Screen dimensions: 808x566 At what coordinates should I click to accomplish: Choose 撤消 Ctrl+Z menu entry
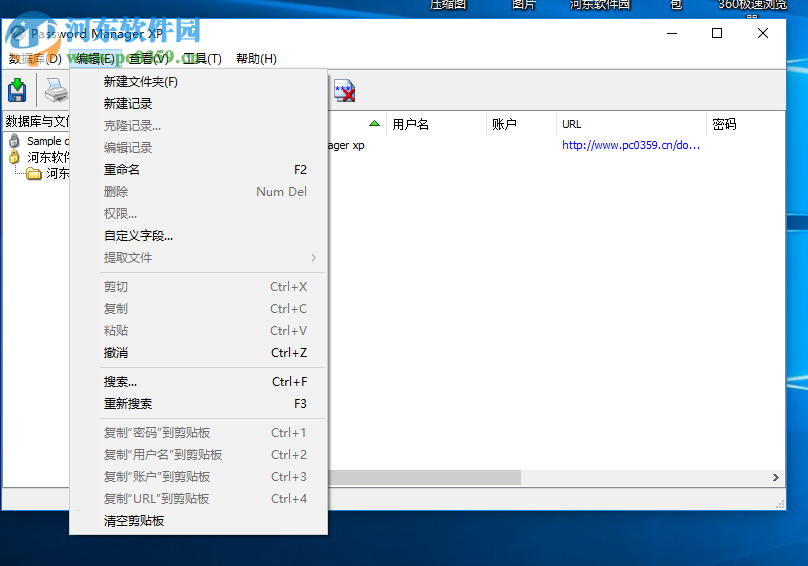click(198, 353)
